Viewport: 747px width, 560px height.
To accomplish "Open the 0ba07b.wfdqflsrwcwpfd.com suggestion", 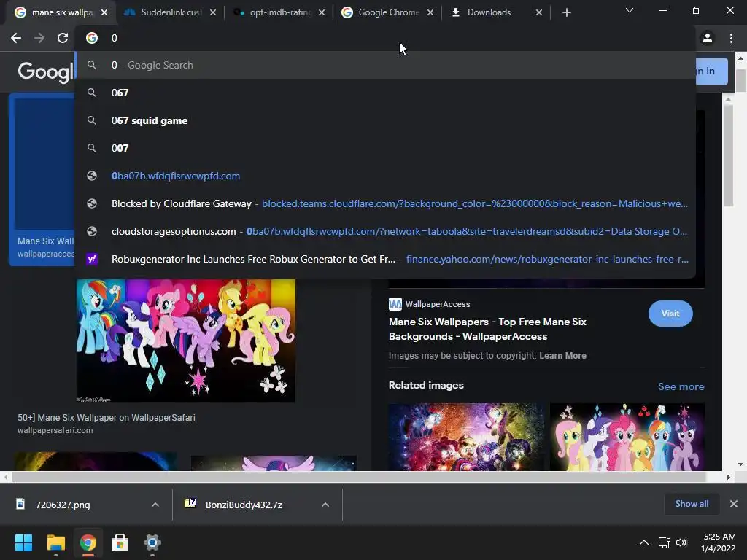I will point(385,176).
